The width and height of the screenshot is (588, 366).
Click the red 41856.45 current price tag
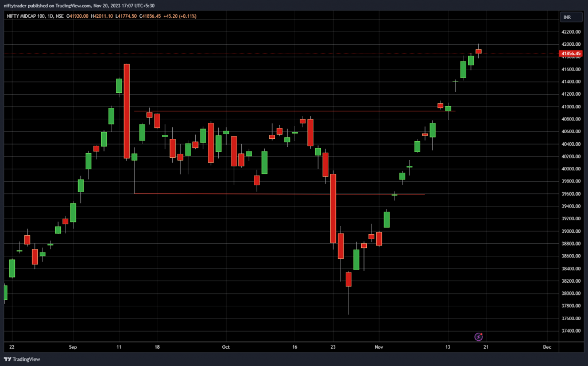click(571, 53)
